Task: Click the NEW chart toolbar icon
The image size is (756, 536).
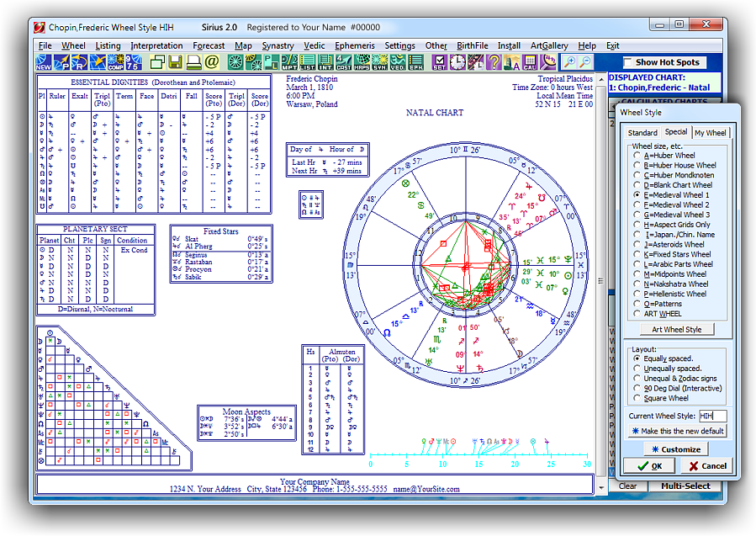Action: click(44, 62)
